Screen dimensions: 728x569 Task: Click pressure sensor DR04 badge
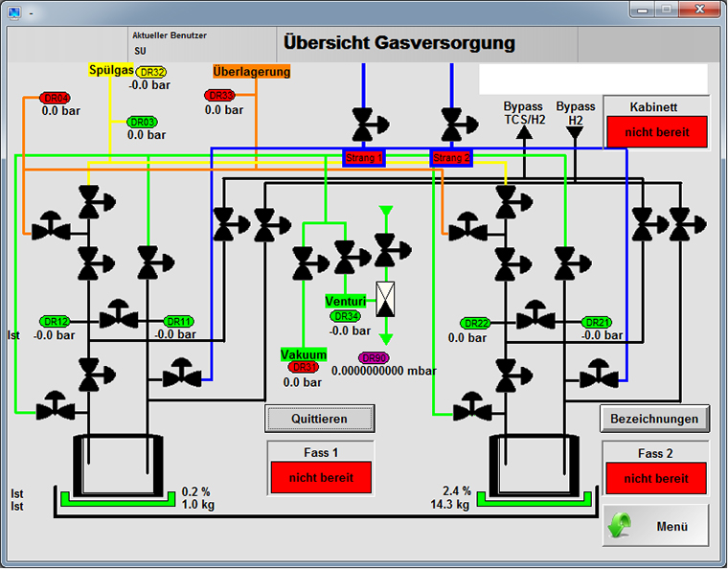pyautogui.click(x=55, y=98)
